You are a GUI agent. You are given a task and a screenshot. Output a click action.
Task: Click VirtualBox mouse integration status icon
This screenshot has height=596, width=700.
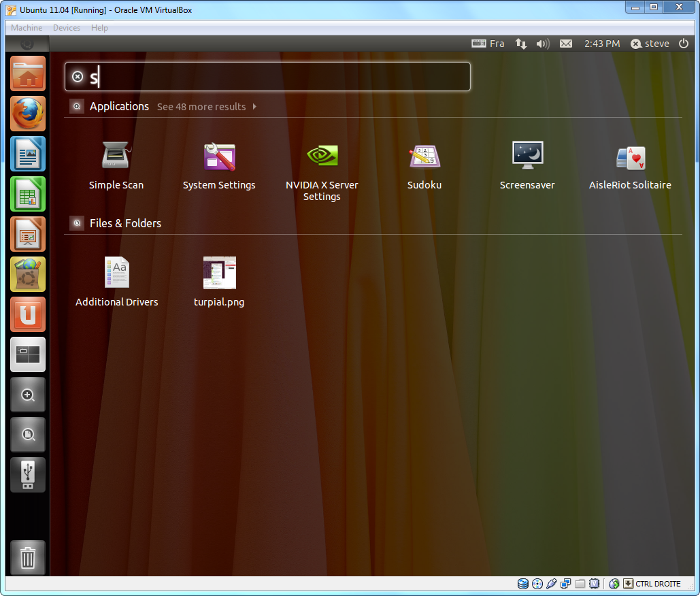pyautogui.click(x=614, y=584)
